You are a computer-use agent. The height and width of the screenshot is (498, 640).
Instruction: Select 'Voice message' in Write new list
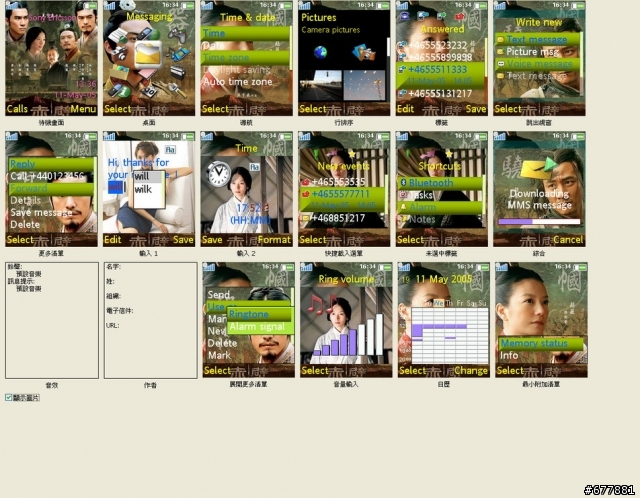tap(537, 64)
